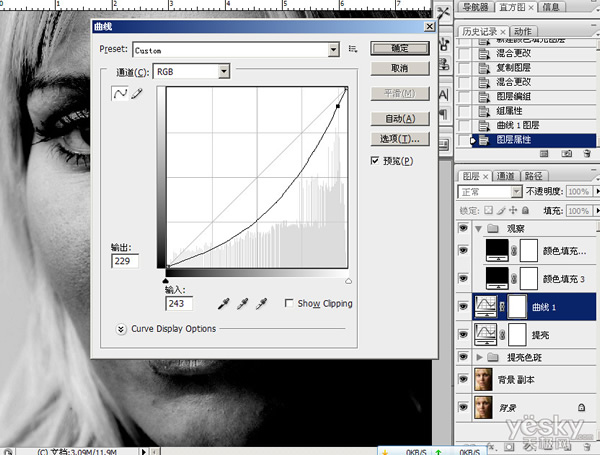Click the 确定 OK button
Screen dimensions: 600x455
tap(400, 49)
